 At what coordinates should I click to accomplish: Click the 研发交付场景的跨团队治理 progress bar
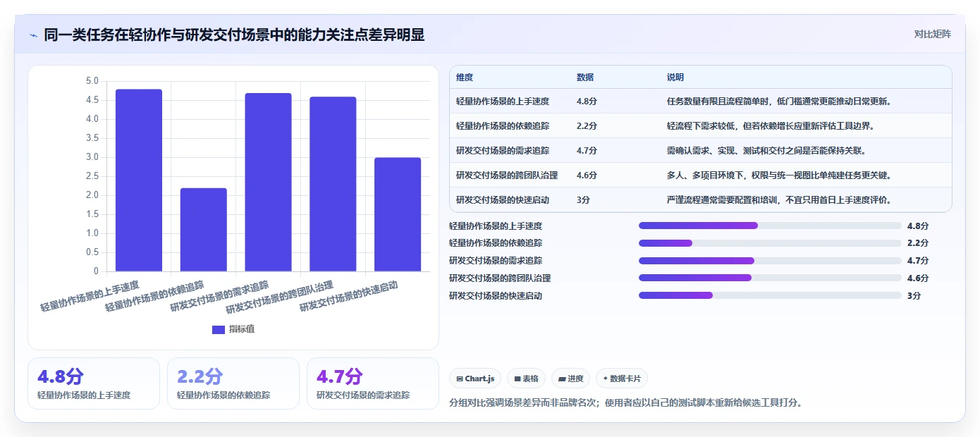click(x=770, y=278)
